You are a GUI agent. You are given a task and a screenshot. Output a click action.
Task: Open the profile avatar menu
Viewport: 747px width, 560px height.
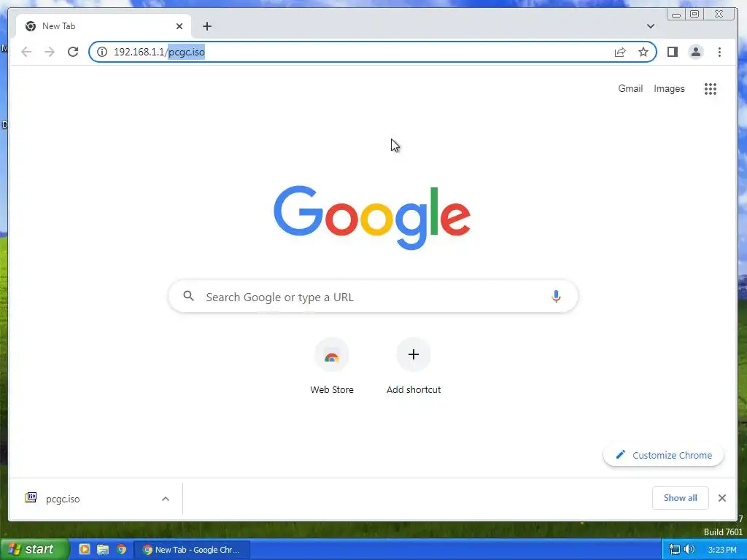pos(695,52)
